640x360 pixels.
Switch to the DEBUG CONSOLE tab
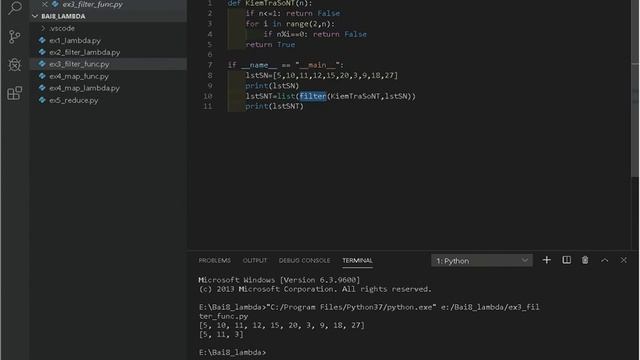click(x=304, y=260)
